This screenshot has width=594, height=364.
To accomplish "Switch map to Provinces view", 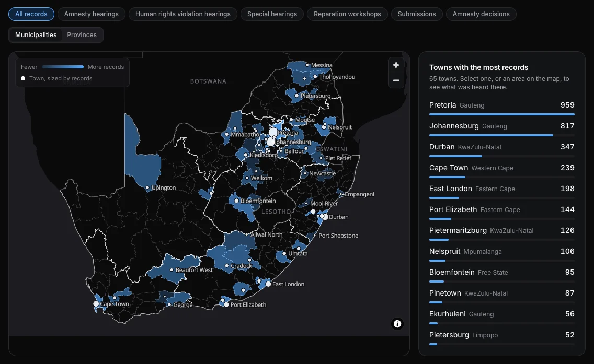I will [82, 35].
